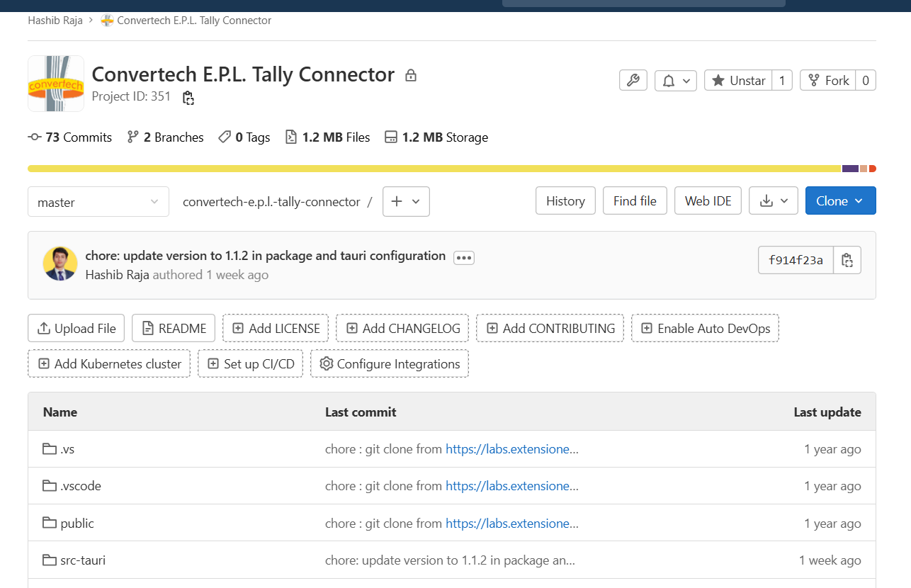Click the Upload File button
The height and width of the screenshot is (588, 911).
click(x=77, y=329)
